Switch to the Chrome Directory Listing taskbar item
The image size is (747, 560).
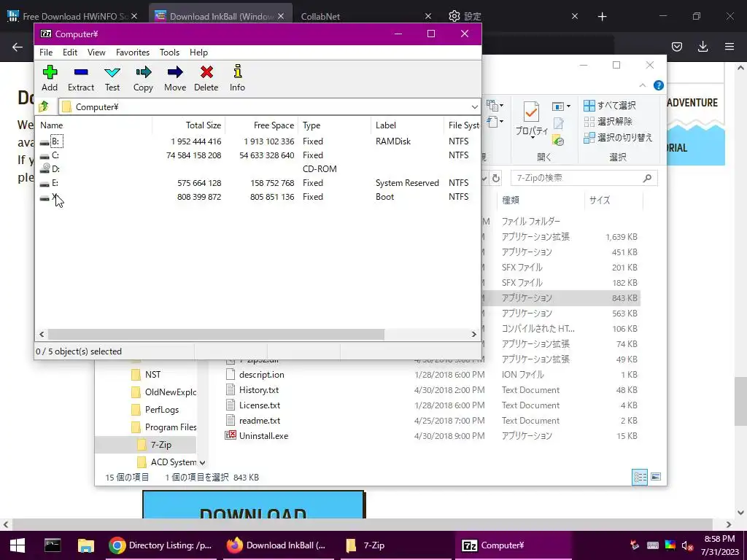pyautogui.click(x=160, y=545)
